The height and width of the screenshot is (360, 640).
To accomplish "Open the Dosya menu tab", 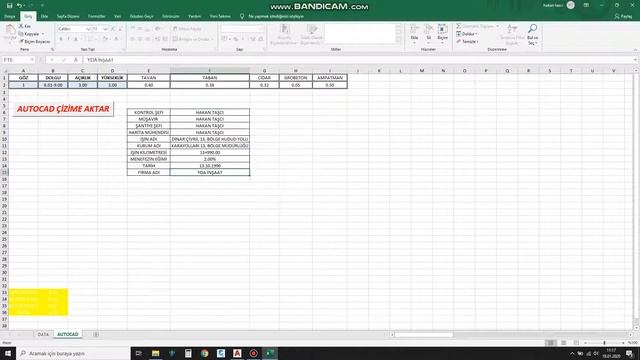I will pos(10,16).
